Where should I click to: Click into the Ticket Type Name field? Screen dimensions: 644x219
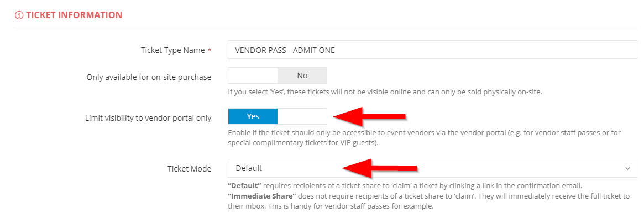point(432,50)
